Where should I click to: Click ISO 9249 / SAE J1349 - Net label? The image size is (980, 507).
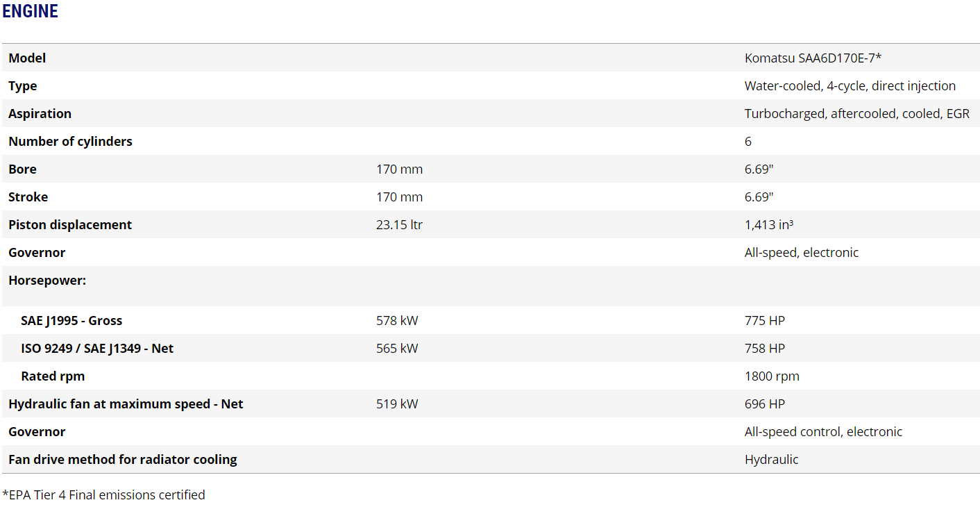(x=97, y=349)
